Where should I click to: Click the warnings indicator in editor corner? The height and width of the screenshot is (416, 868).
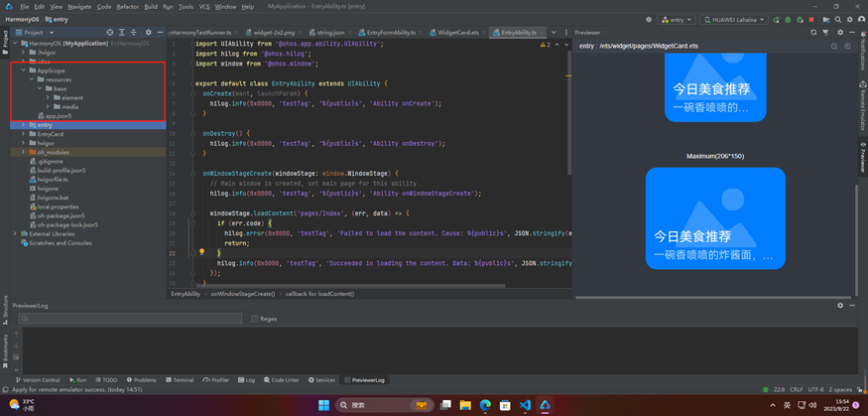(546, 45)
